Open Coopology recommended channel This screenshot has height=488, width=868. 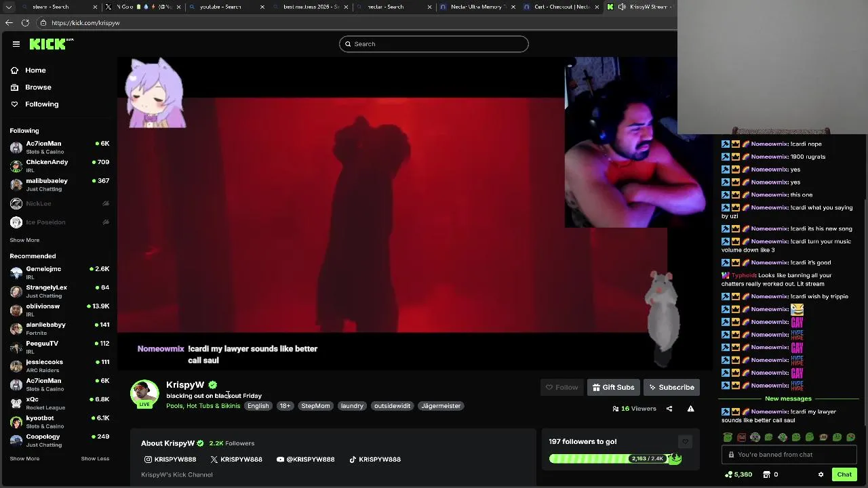60,440
